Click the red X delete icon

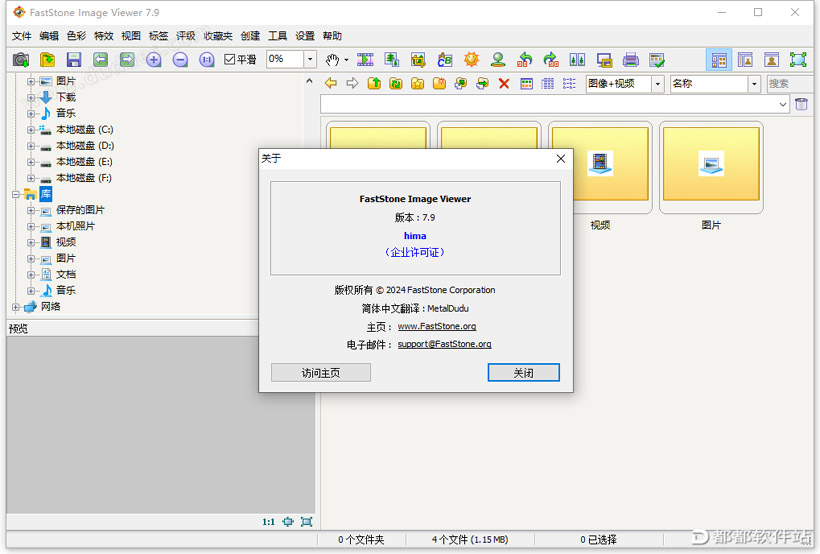point(504,83)
